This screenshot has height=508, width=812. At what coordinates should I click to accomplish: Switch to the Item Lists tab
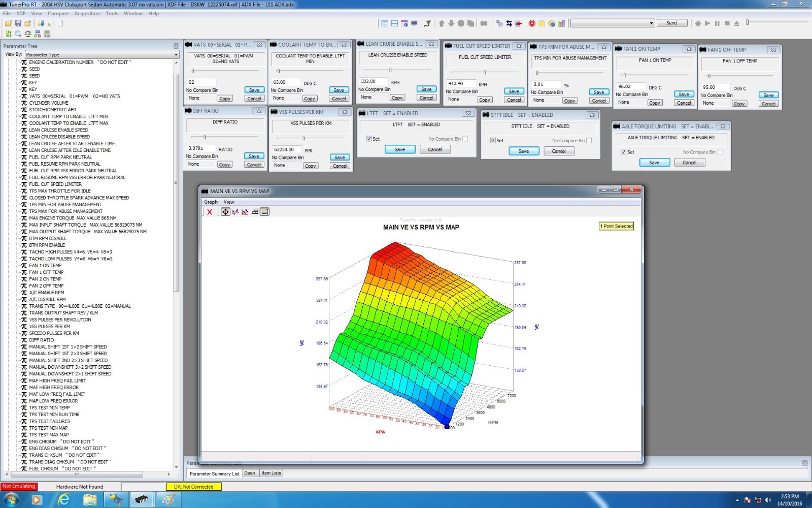pos(272,473)
